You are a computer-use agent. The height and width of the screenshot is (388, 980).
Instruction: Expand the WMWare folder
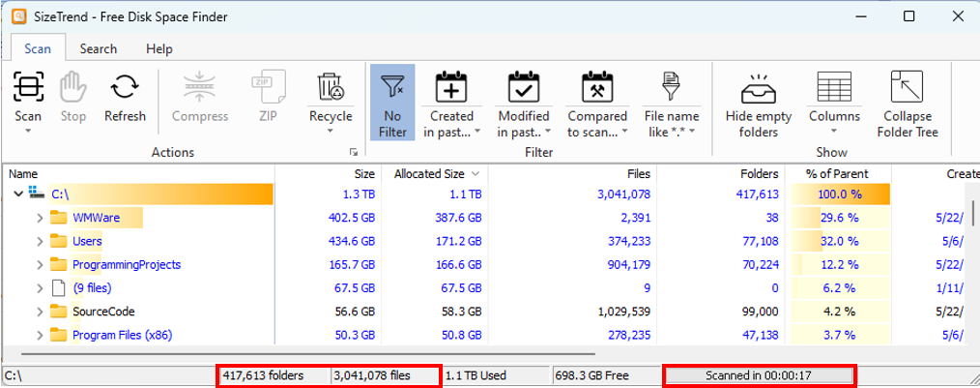point(40,218)
